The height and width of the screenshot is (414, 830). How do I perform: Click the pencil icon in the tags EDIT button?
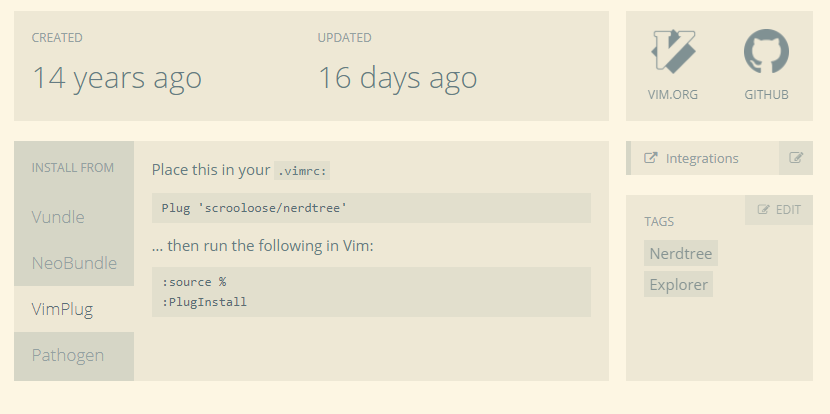763,210
